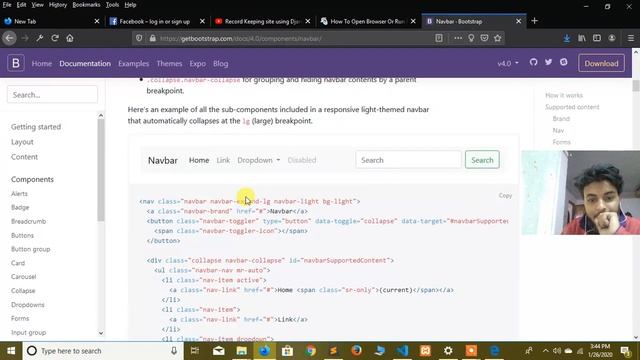The image size is (640, 360).
Task: Copy the navbar code snippet
Action: [505, 196]
